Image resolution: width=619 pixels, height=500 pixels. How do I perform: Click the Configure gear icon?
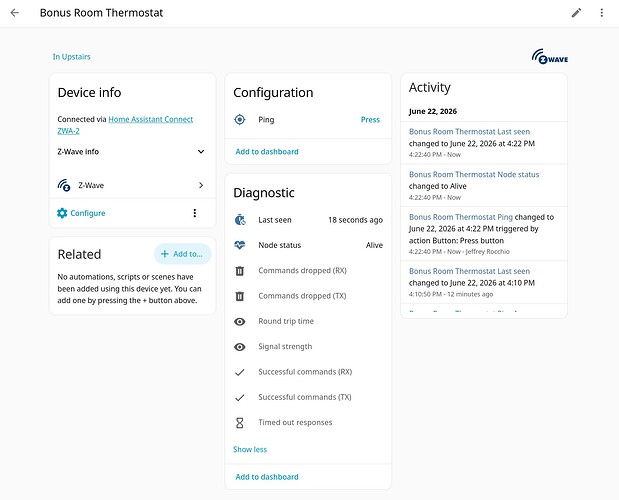(62, 213)
